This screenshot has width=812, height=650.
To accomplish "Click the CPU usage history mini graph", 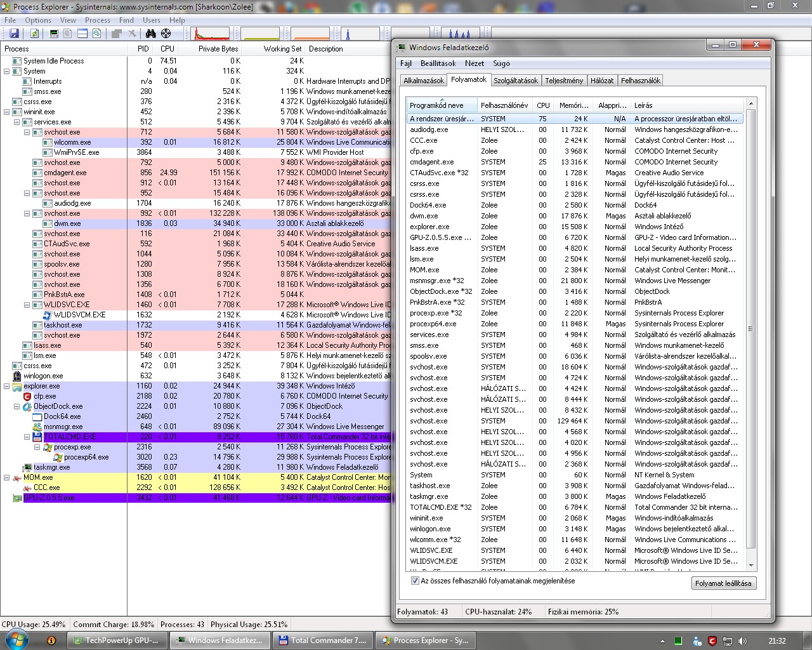I will 211,34.
